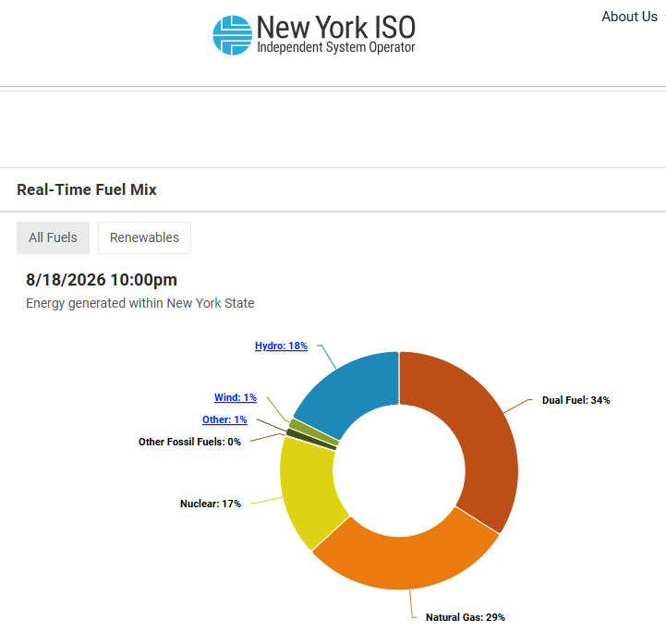Viewport: 666px width, 644px height.
Task: Click the Natural Gas: 29% label
Action: 466,617
